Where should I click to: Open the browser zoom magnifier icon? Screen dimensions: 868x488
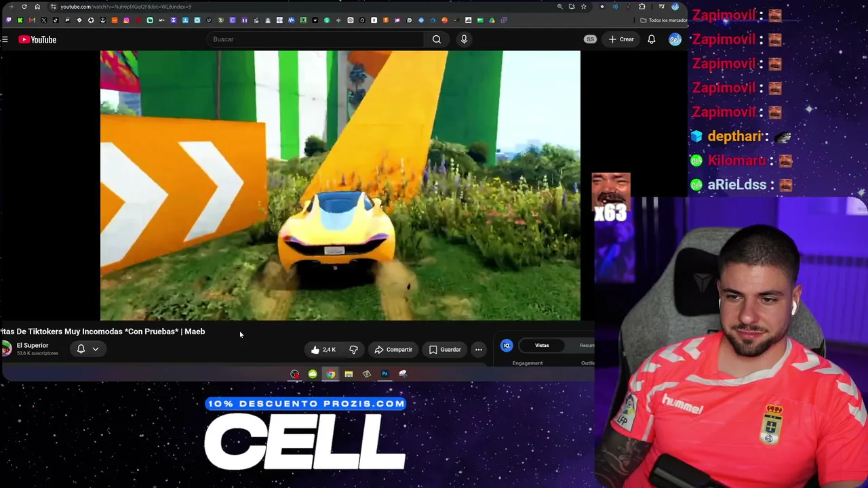[559, 7]
